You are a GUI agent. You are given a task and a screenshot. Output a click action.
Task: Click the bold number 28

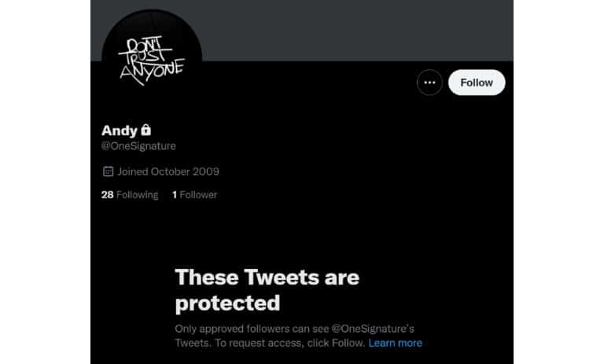point(108,195)
